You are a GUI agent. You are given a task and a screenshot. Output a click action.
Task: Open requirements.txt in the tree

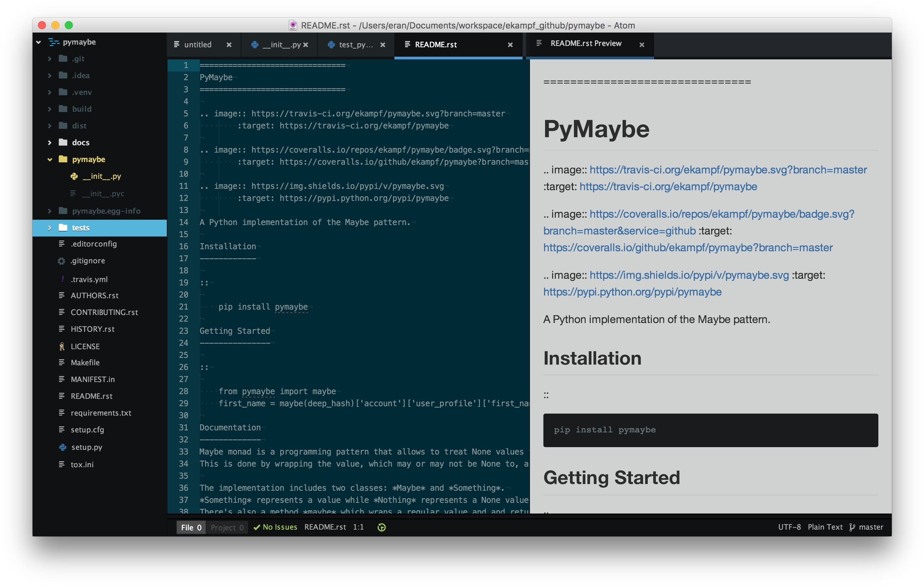coord(101,413)
